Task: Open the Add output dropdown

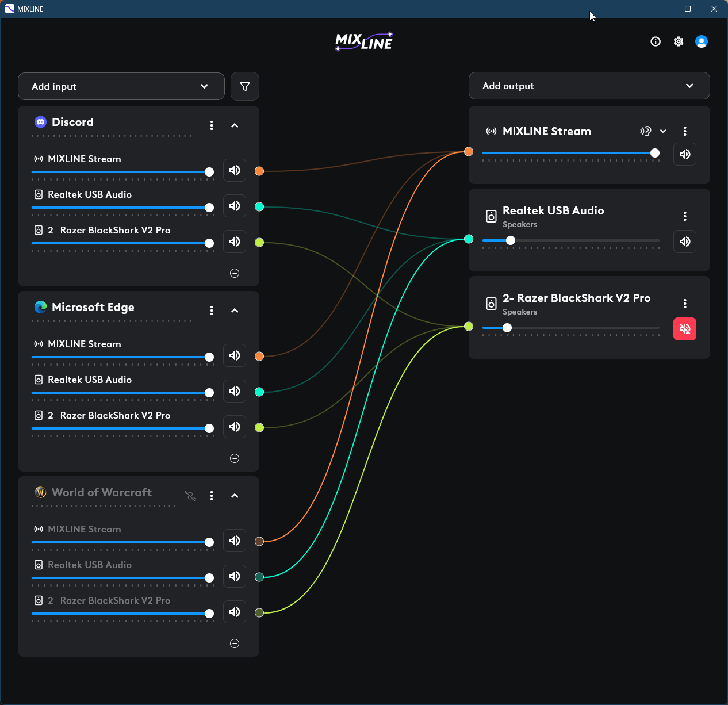Action: click(x=589, y=86)
